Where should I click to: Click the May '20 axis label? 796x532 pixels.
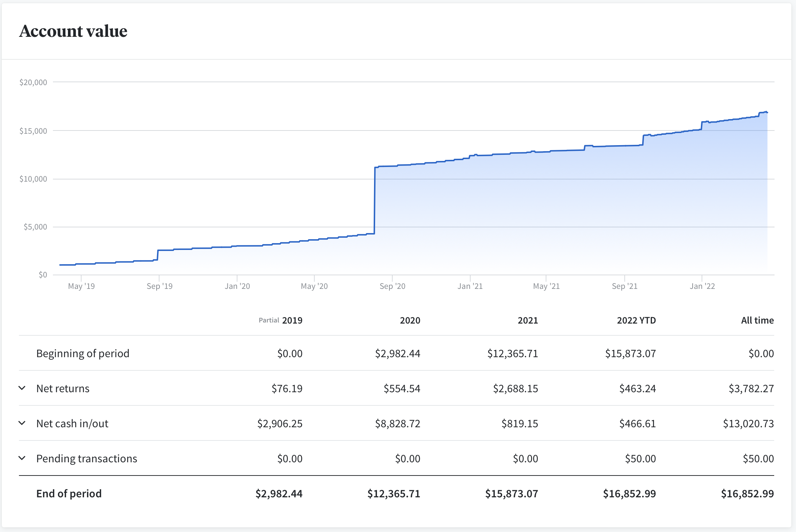coord(314,286)
